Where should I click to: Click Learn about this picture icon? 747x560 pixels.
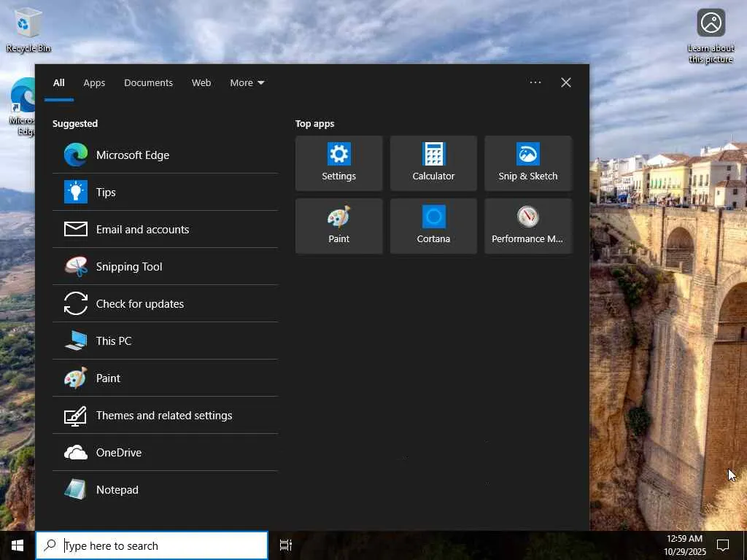[x=711, y=36]
